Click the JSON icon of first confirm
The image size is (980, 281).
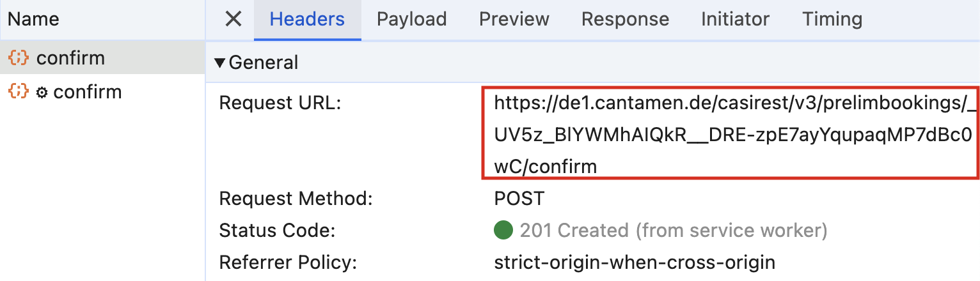point(18,57)
